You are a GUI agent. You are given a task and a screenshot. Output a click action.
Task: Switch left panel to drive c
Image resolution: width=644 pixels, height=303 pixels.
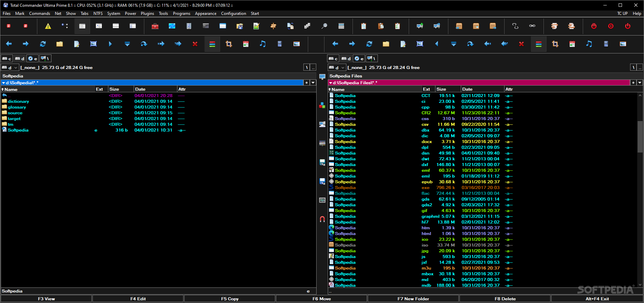7,59
